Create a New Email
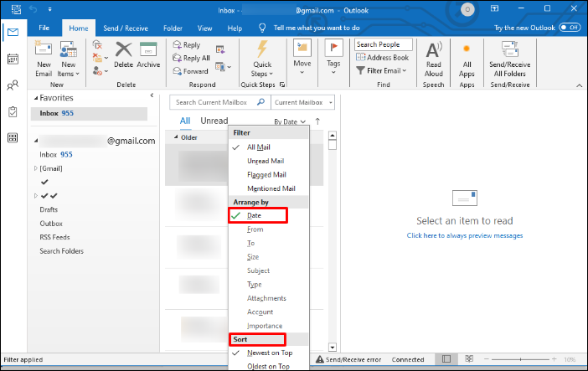The height and width of the screenshot is (371, 588). [44, 59]
